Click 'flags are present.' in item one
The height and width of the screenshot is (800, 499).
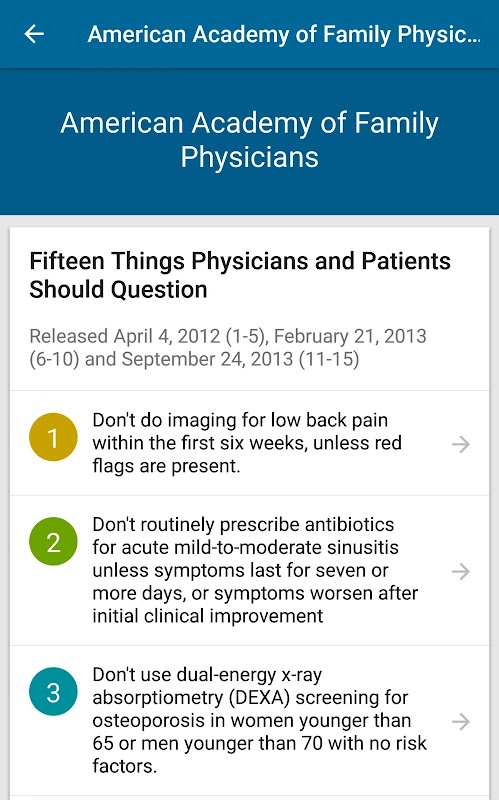[x=166, y=466]
